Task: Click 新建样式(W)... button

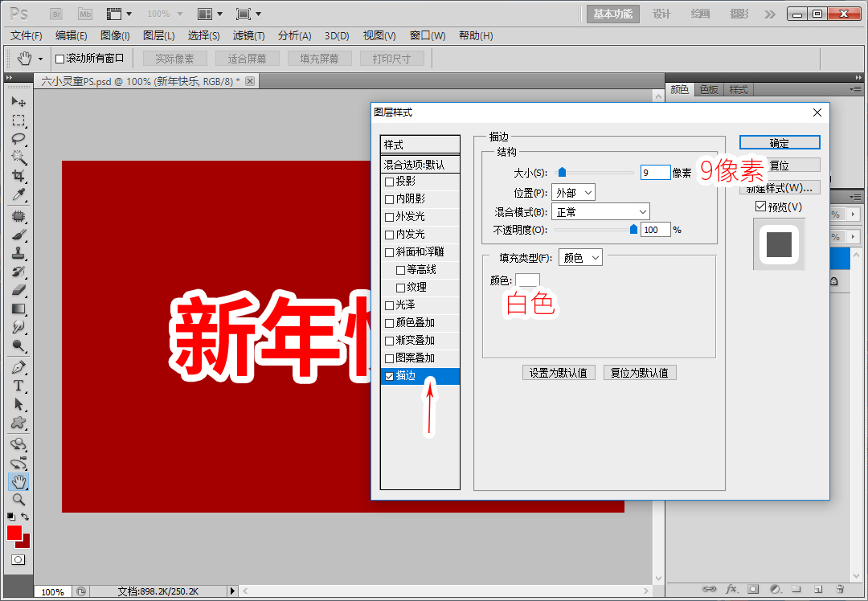Action: [x=780, y=188]
